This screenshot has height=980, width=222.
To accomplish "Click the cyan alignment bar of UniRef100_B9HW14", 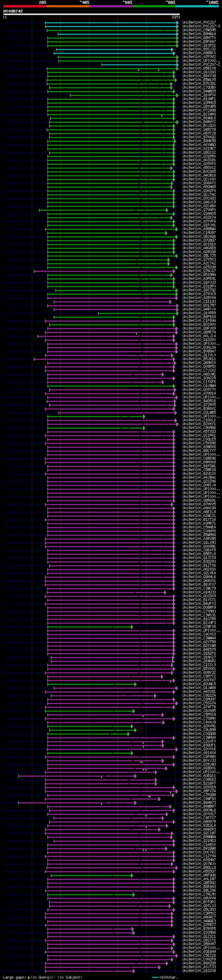I will 118,34.
